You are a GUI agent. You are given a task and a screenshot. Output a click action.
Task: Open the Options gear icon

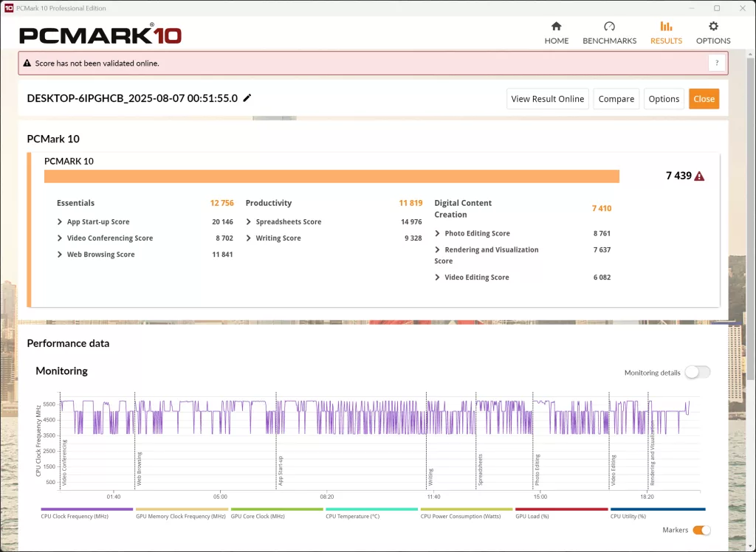(713, 26)
